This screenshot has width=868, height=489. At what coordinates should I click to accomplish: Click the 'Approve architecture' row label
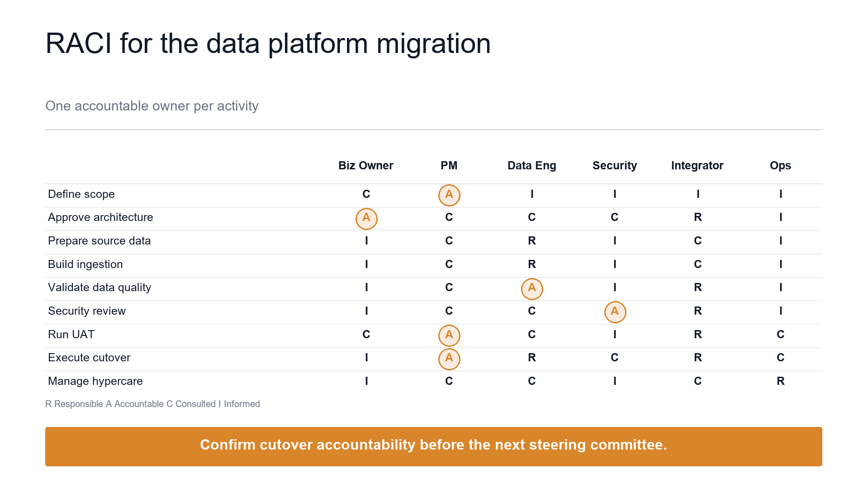100,217
